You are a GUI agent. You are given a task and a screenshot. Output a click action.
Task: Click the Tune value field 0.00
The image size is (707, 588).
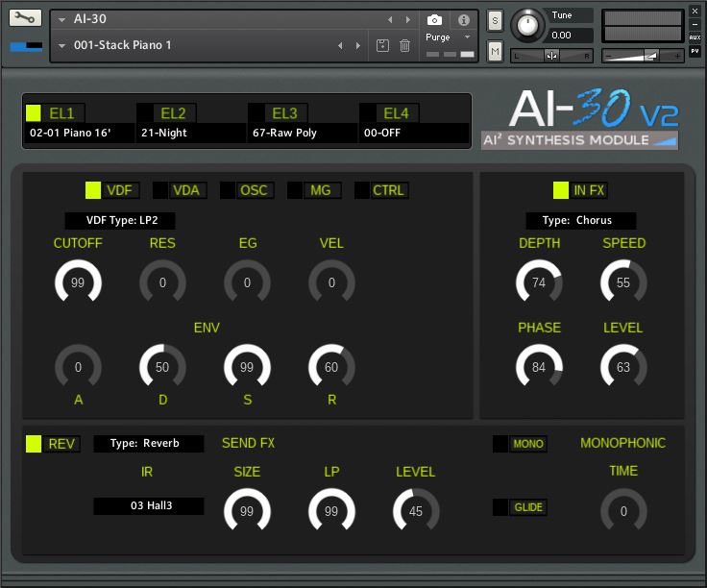pyautogui.click(x=570, y=36)
